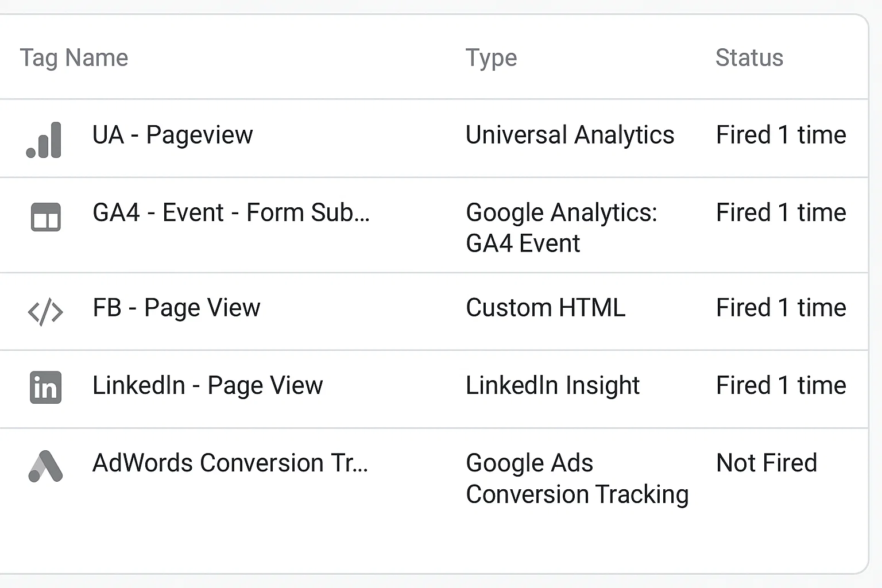Image resolution: width=882 pixels, height=588 pixels.
Task: Sort by the Type column header
Action: [x=491, y=57]
